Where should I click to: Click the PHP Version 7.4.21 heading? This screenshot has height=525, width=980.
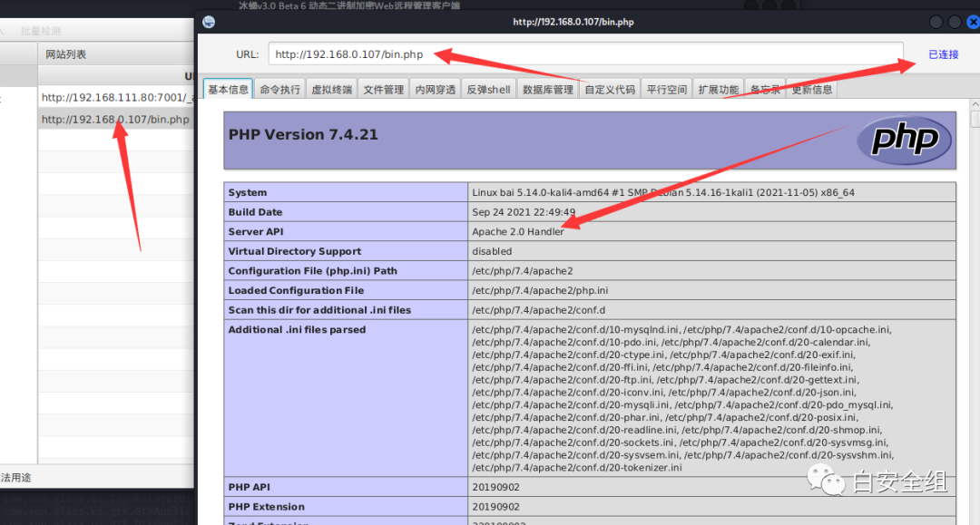[x=303, y=135]
